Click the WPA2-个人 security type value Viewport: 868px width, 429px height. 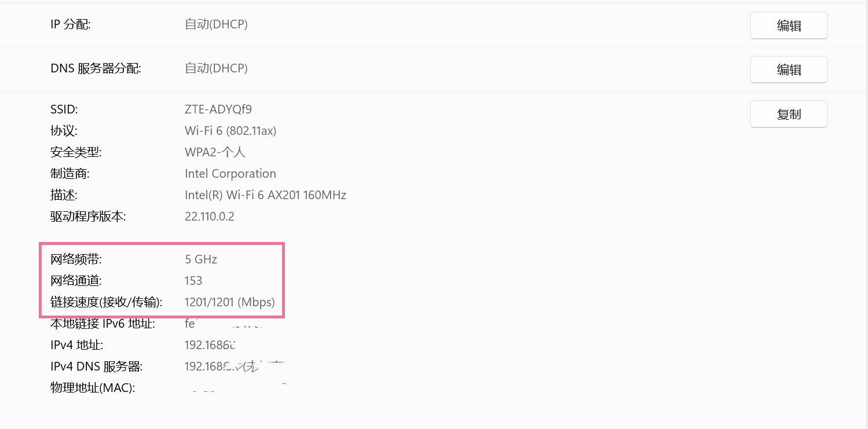tap(215, 152)
